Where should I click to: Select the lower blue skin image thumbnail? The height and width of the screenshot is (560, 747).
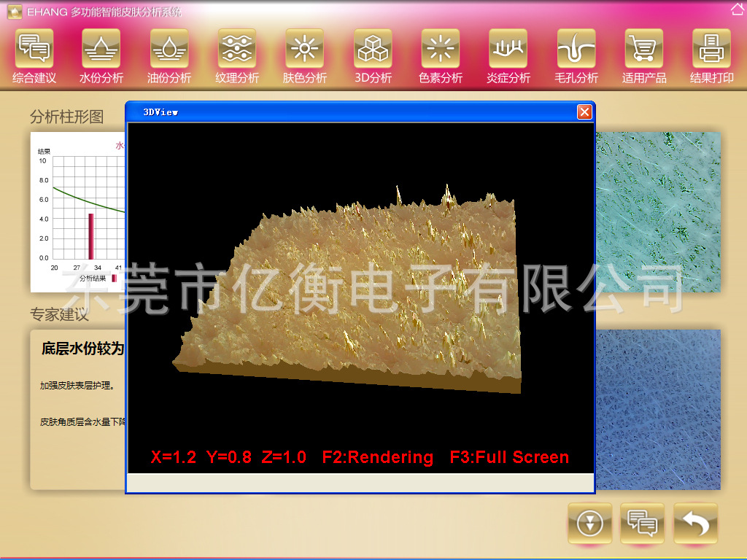pyautogui.click(x=658, y=408)
